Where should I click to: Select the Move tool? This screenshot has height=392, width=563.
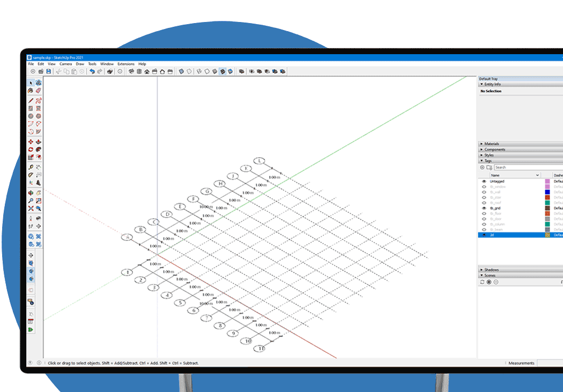click(31, 142)
